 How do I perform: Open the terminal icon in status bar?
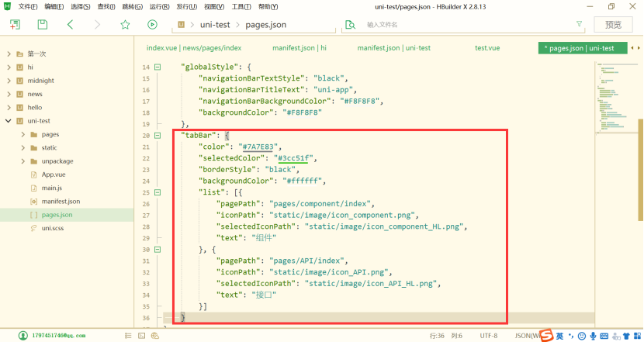[142, 336]
